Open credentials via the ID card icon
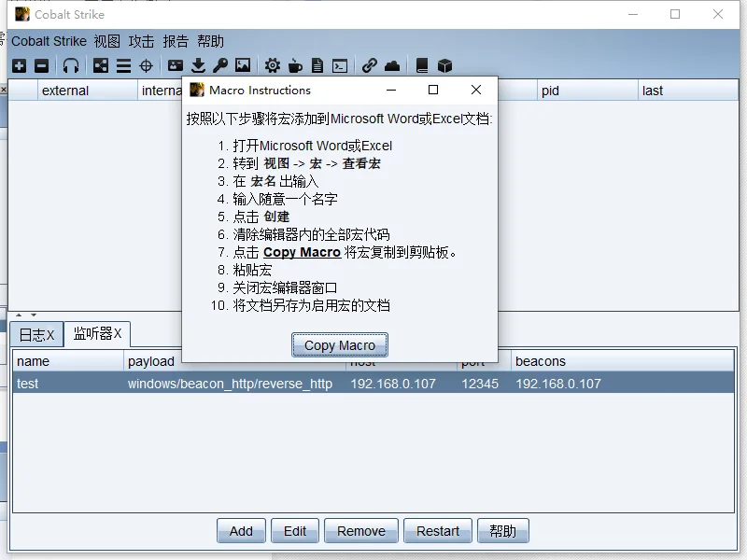This screenshot has width=747, height=560. (x=176, y=65)
